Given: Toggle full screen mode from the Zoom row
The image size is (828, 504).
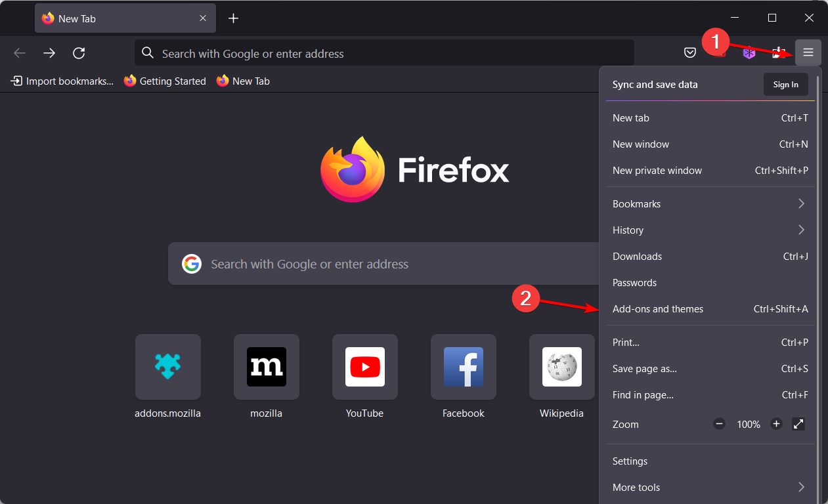Looking at the screenshot, I should click(798, 424).
